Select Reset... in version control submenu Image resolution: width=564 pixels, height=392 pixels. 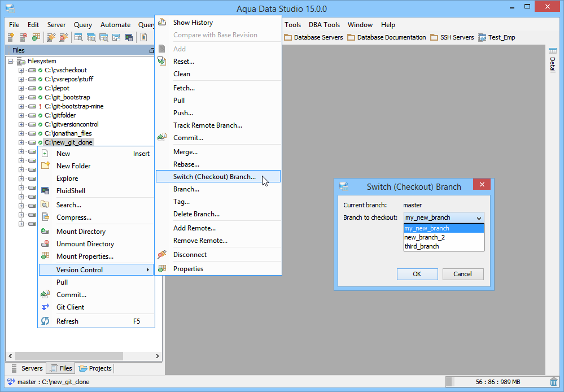click(218, 62)
